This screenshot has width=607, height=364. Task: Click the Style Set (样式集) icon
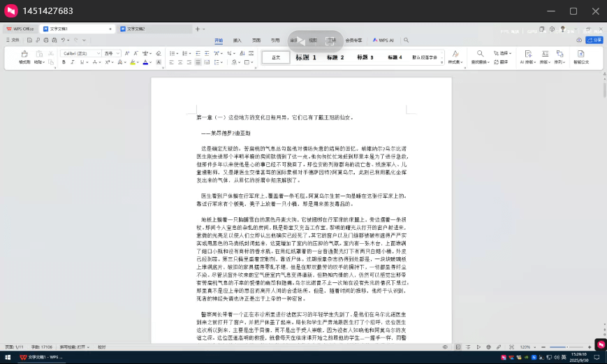pyautogui.click(x=455, y=57)
